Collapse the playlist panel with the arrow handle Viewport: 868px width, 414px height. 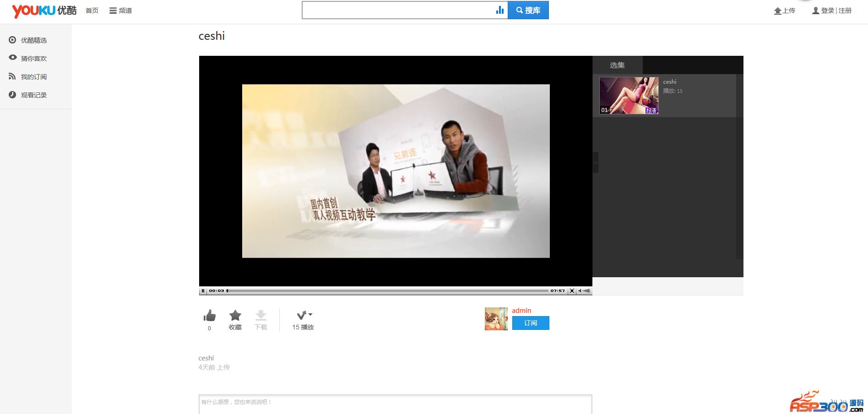coord(595,162)
